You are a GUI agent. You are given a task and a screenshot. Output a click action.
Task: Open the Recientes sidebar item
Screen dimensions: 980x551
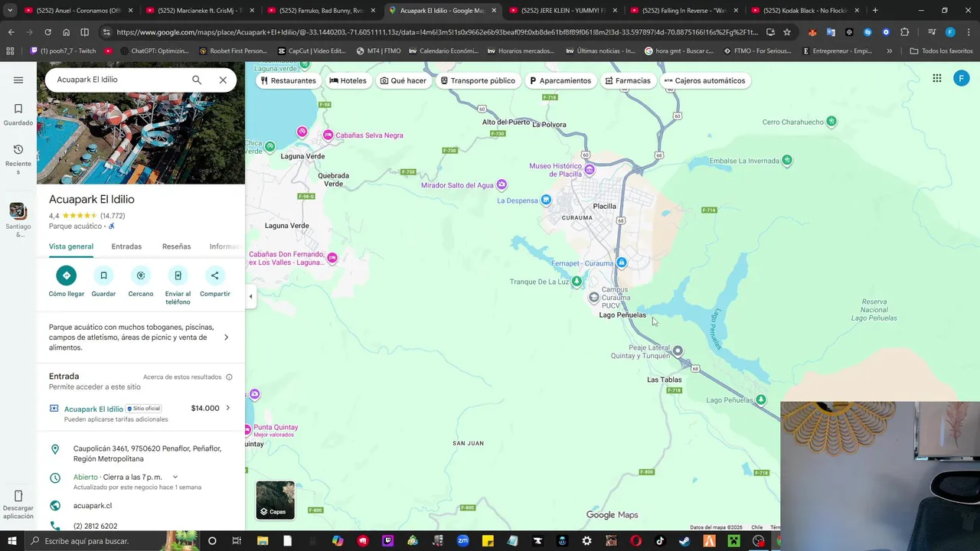18,159
